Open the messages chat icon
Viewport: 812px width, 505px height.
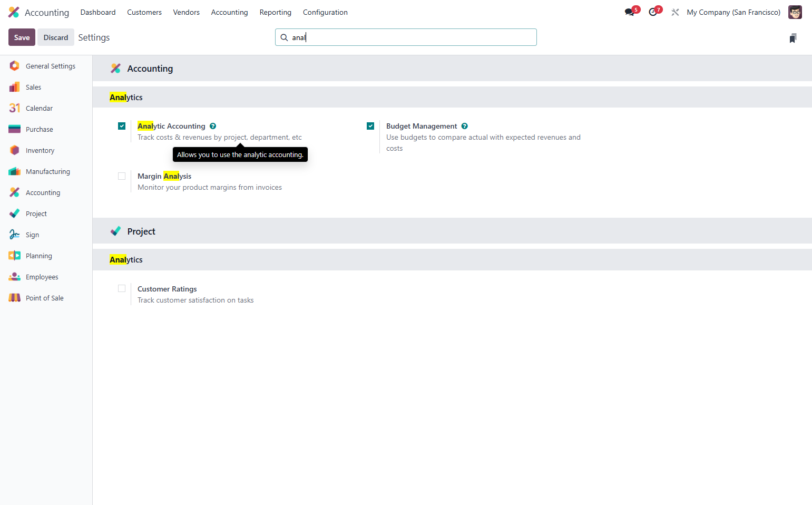pos(630,12)
